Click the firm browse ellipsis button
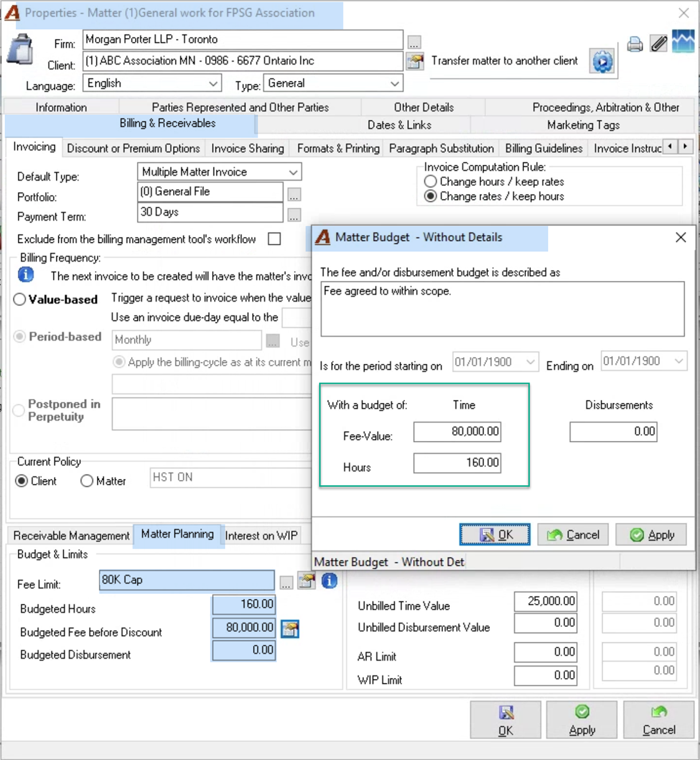The height and width of the screenshot is (760, 700). (414, 42)
